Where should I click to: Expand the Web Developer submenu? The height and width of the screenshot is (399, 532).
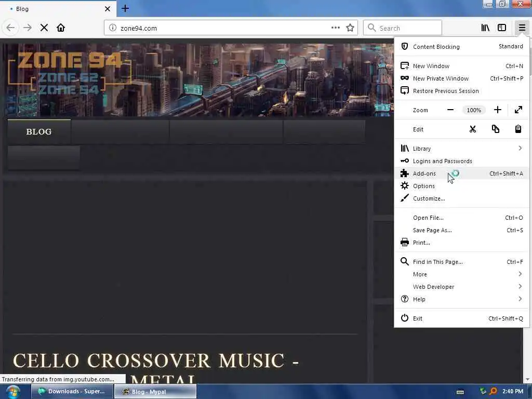coord(461,287)
